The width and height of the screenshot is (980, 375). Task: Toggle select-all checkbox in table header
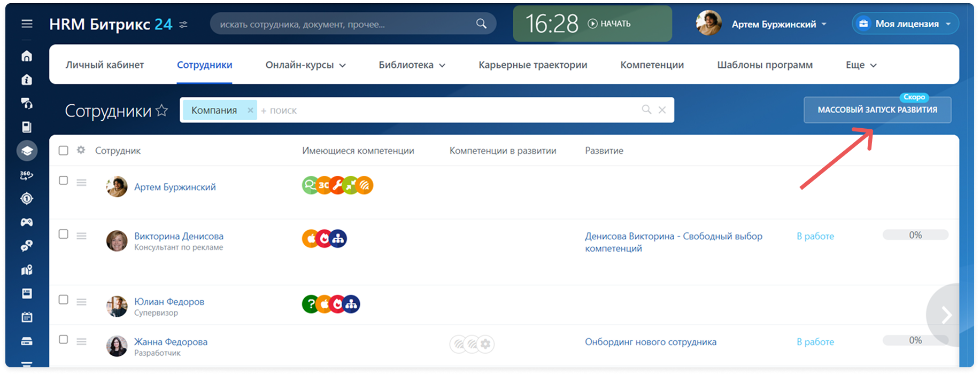click(63, 151)
